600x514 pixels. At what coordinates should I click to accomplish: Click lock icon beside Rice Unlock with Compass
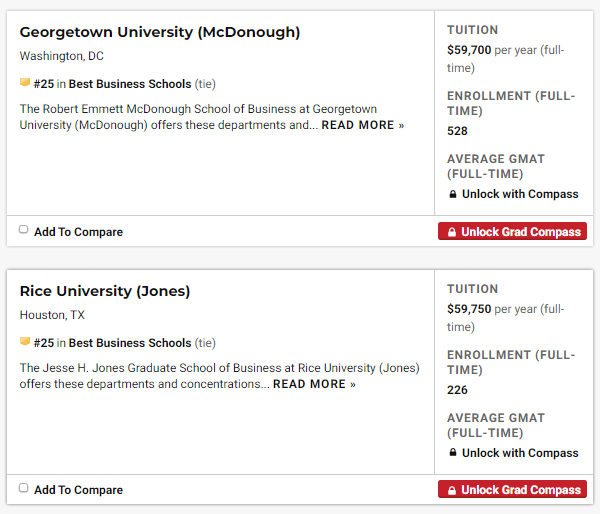click(x=452, y=453)
